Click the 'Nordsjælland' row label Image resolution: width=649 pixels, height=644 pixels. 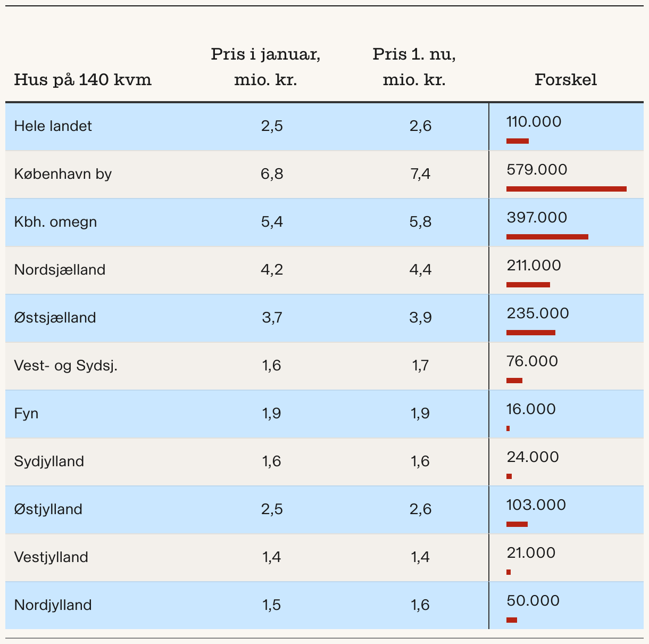60,270
